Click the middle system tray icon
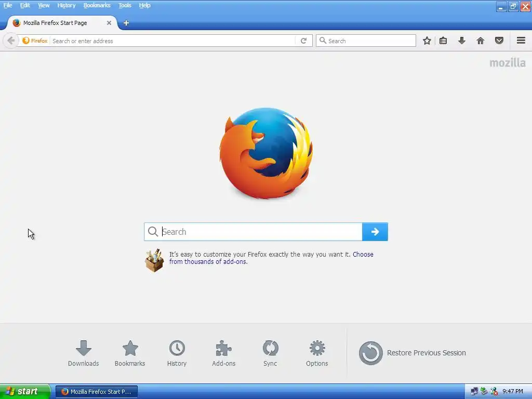This screenshot has width=532, height=399. point(484,391)
